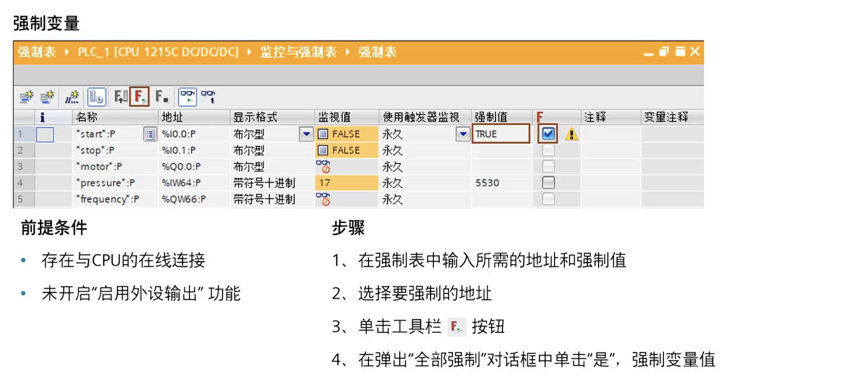Click the not-monitorable glasses icon in "frequency":P row
The height and width of the screenshot is (381, 868).
[323, 199]
